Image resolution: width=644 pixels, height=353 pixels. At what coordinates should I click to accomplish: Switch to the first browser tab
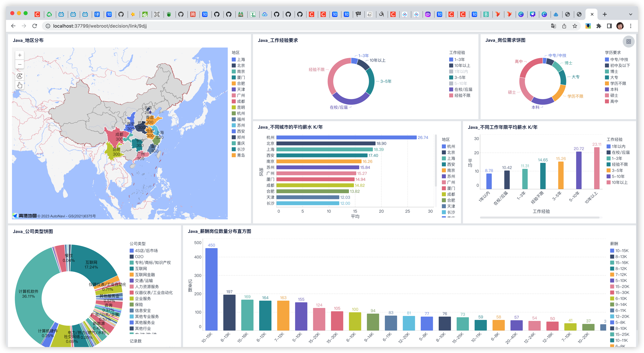37,14
